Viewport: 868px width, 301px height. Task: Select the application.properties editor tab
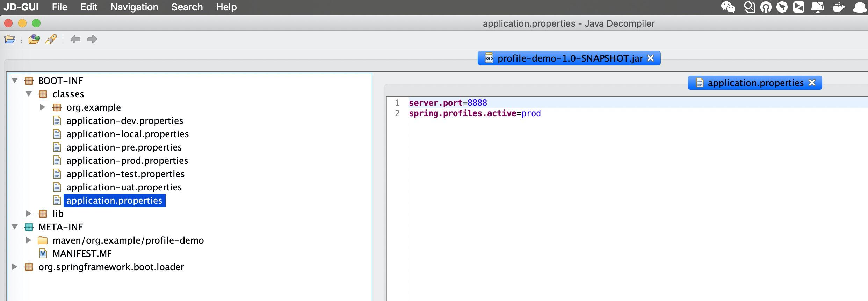click(755, 83)
